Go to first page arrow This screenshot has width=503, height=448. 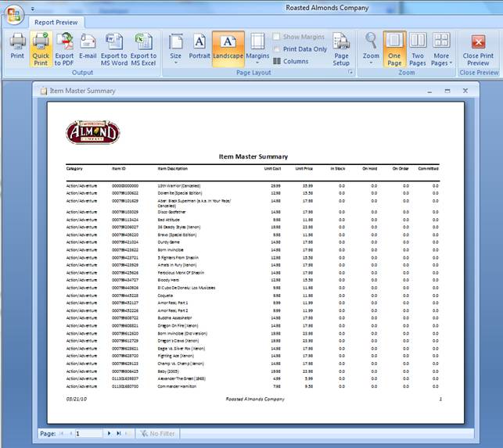click(61, 433)
